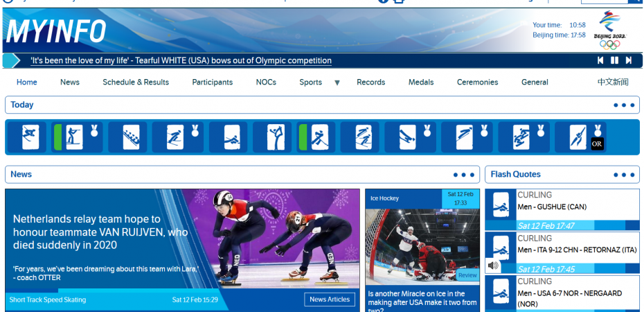Switch to Chinese news 中文新闻
The height and width of the screenshot is (312, 644).
(x=613, y=83)
